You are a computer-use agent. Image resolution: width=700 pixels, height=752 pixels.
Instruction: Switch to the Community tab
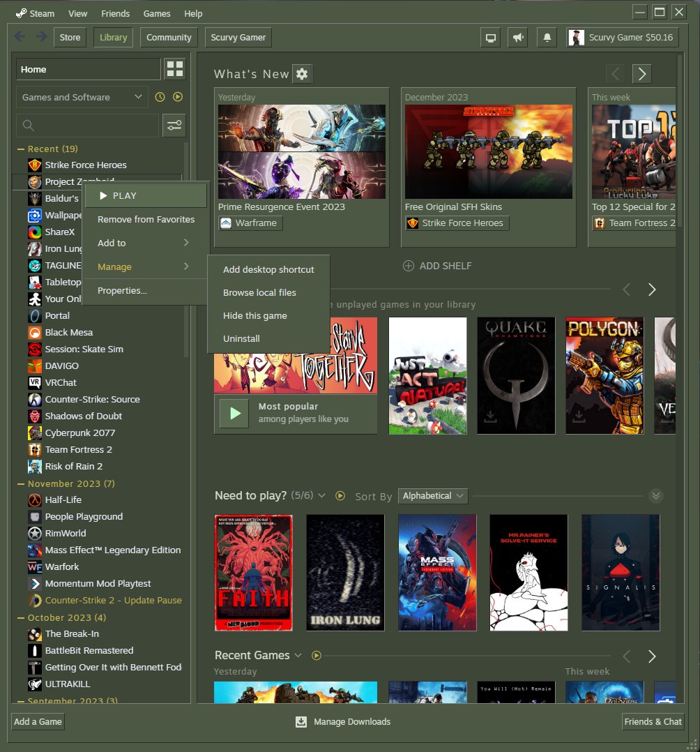[x=168, y=37]
